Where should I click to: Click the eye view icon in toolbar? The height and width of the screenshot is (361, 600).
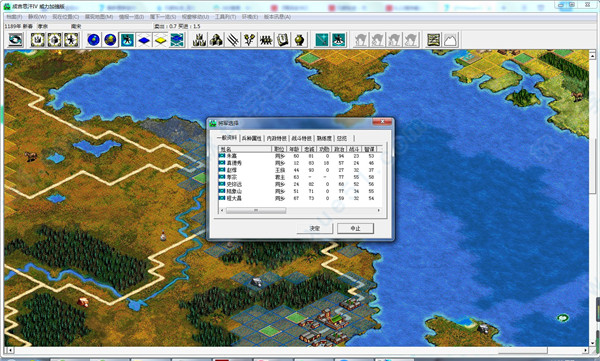(16, 40)
